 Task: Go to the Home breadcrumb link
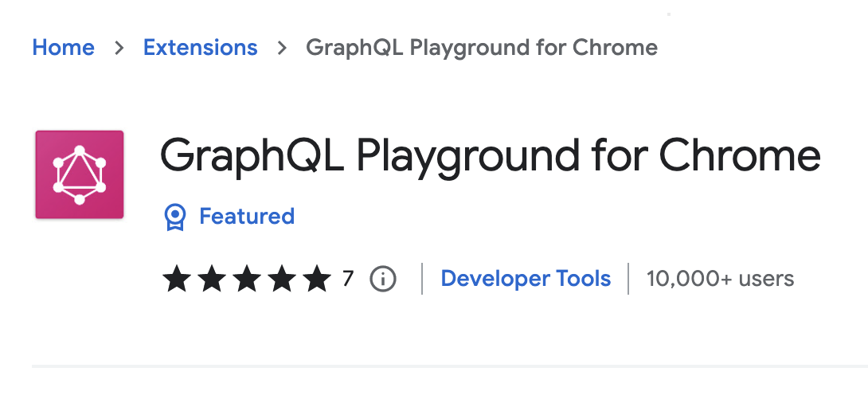pos(63,48)
